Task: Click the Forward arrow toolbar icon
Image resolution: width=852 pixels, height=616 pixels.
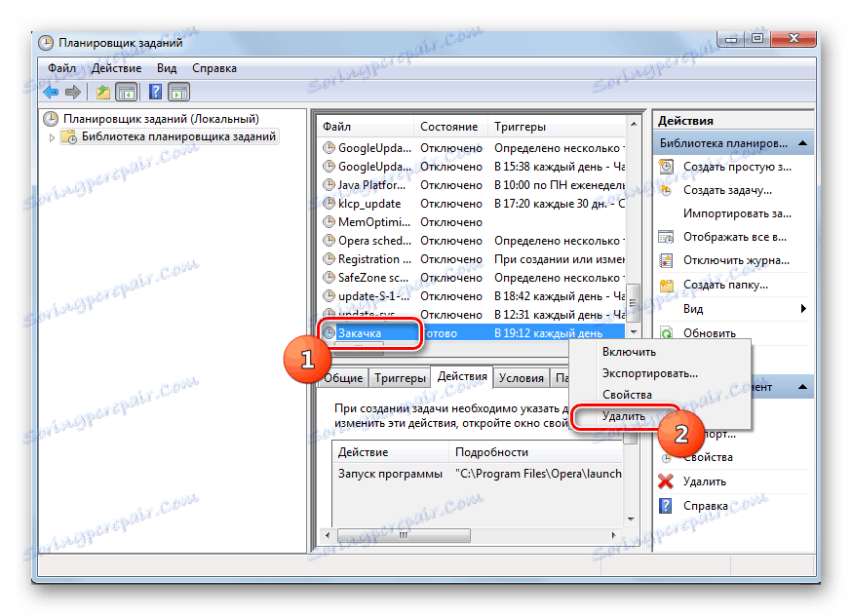Action: [73, 93]
